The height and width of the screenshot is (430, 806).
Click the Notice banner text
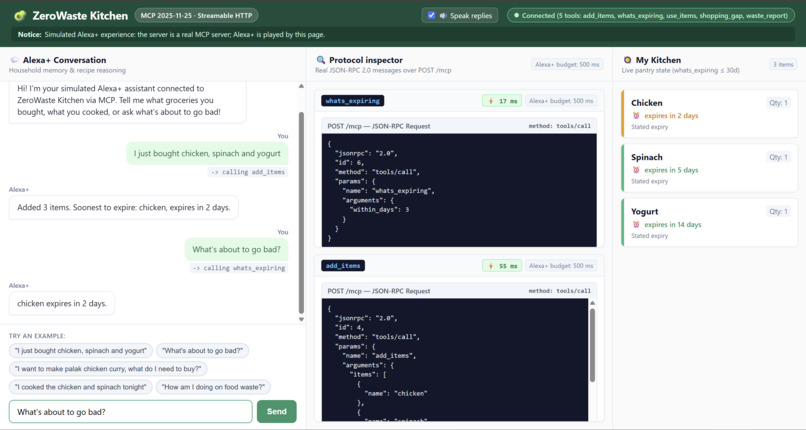pyautogui.click(x=171, y=34)
